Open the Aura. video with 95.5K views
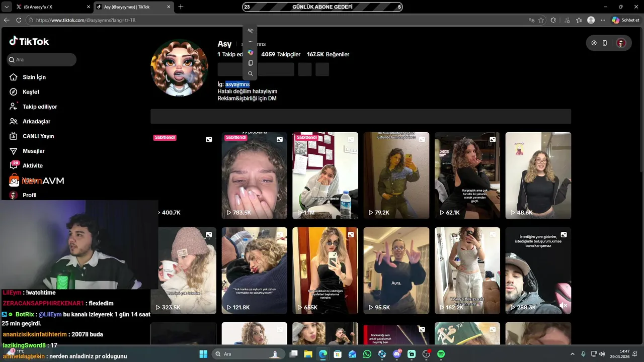This screenshot has width=644, height=362. tap(396, 270)
